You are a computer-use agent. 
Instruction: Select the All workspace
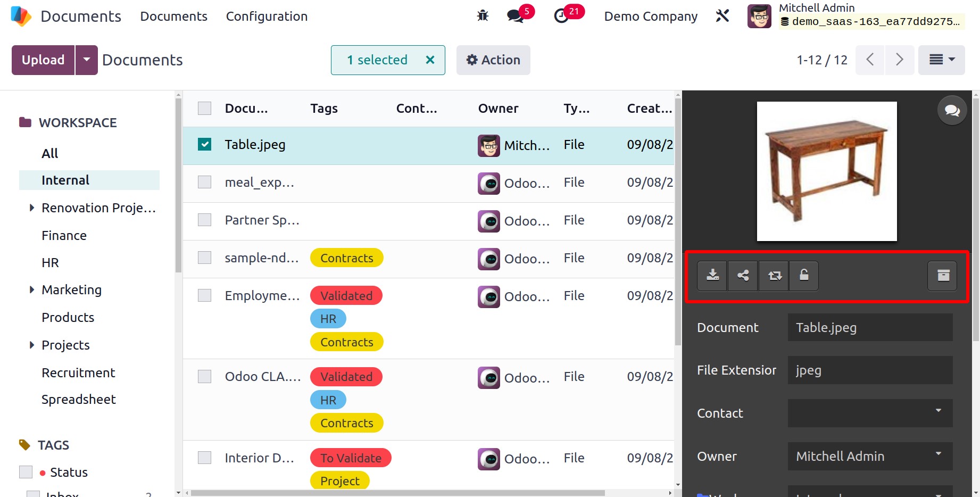50,153
